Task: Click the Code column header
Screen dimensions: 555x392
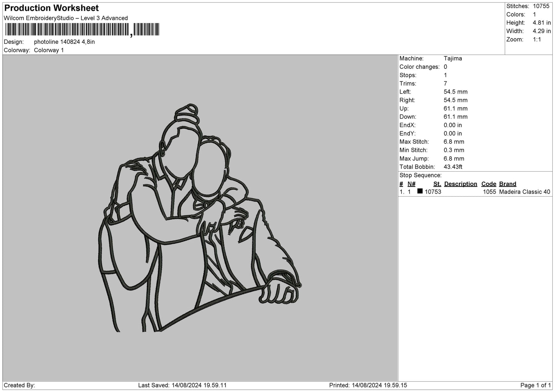Action: pyautogui.click(x=489, y=184)
